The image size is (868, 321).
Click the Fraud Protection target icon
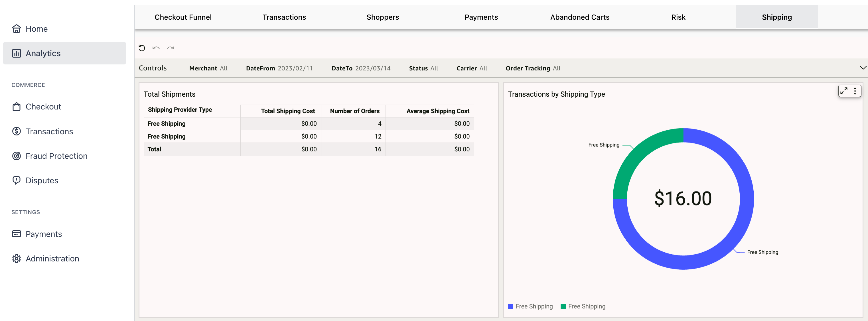(x=17, y=156)
